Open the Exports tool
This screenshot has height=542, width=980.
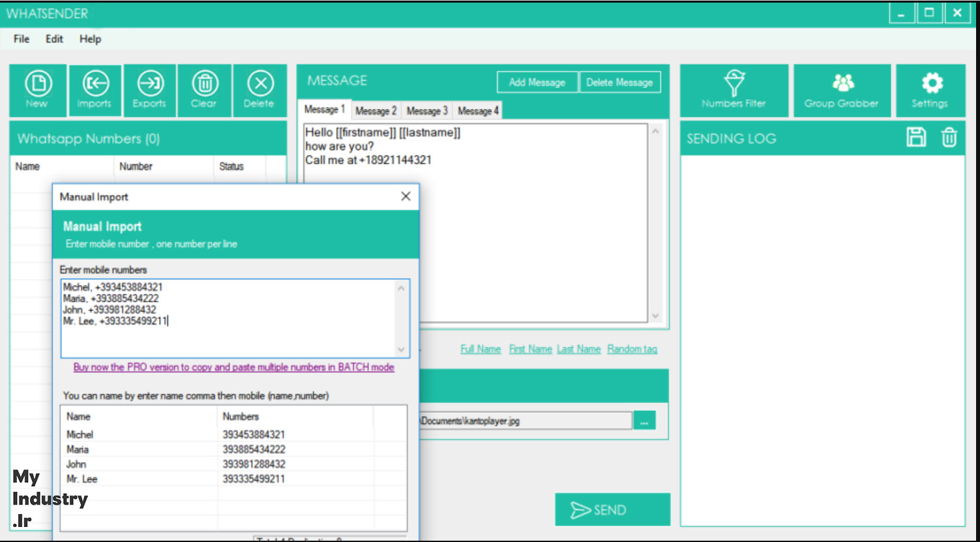coord(149,91)
